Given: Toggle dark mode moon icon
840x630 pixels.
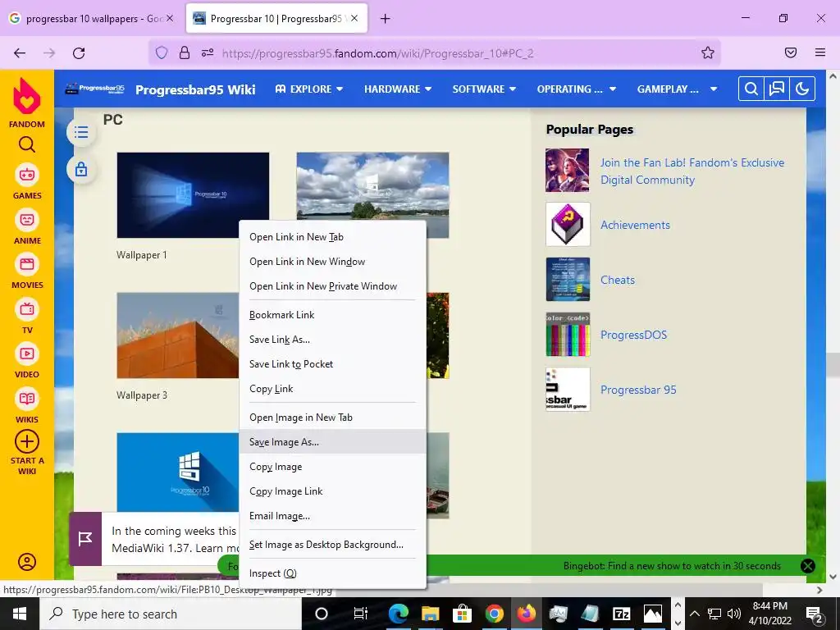Looking at the screenshot, I should [802, 89].
